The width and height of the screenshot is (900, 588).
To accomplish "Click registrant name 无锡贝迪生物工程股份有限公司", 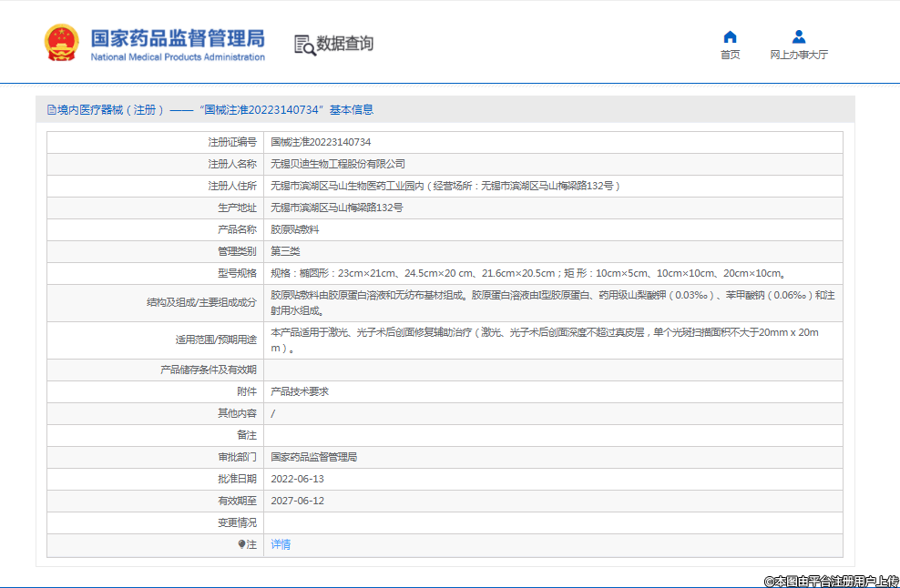I will coord(338,164).
